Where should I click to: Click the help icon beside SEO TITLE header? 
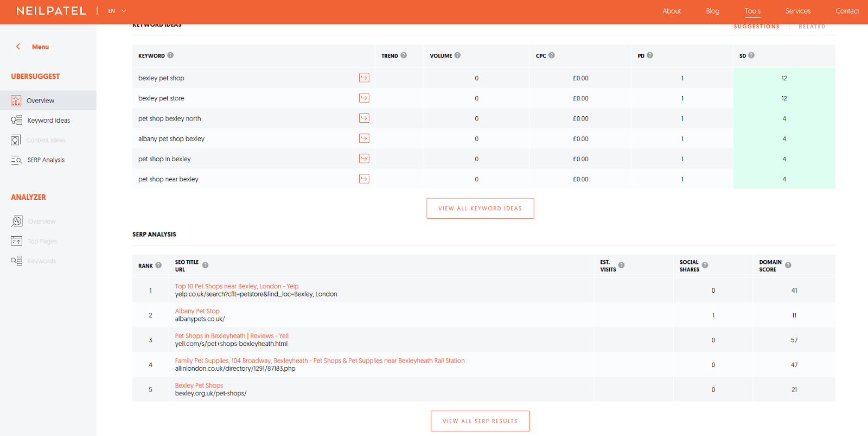(205, 266)
